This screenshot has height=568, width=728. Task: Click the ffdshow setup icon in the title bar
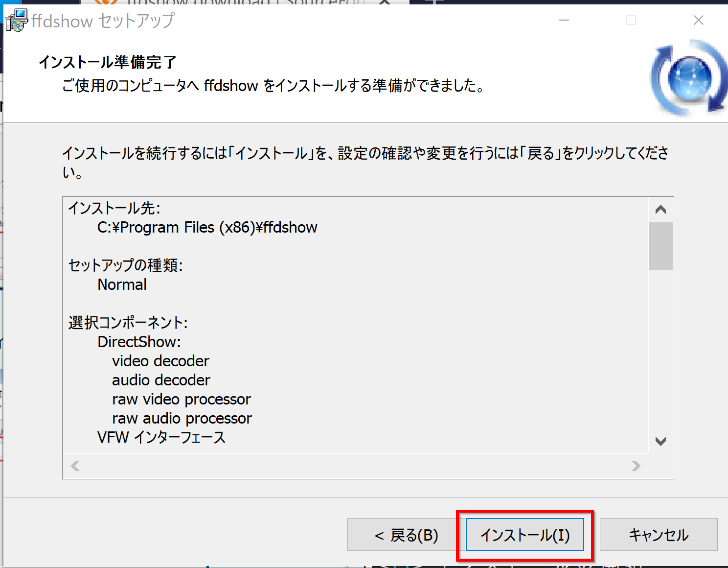point(16,21)
